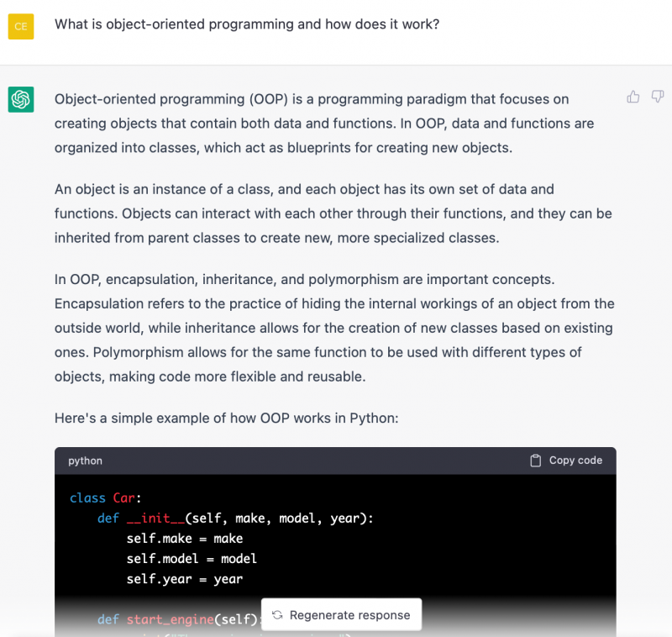Give positive feedback on the OOP answer
Image resolution: width=672 pixels, height=637 pixels.
[633, 97]
